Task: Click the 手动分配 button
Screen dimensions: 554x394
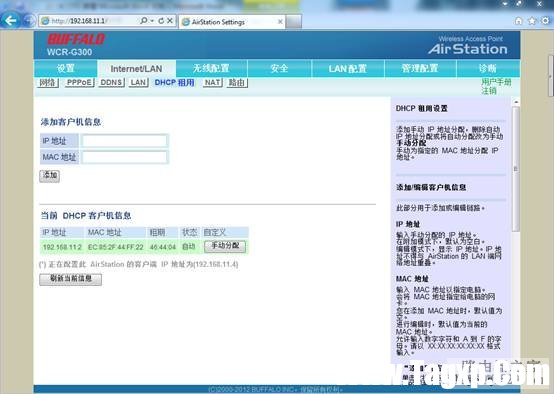Action: coord(225,246)
